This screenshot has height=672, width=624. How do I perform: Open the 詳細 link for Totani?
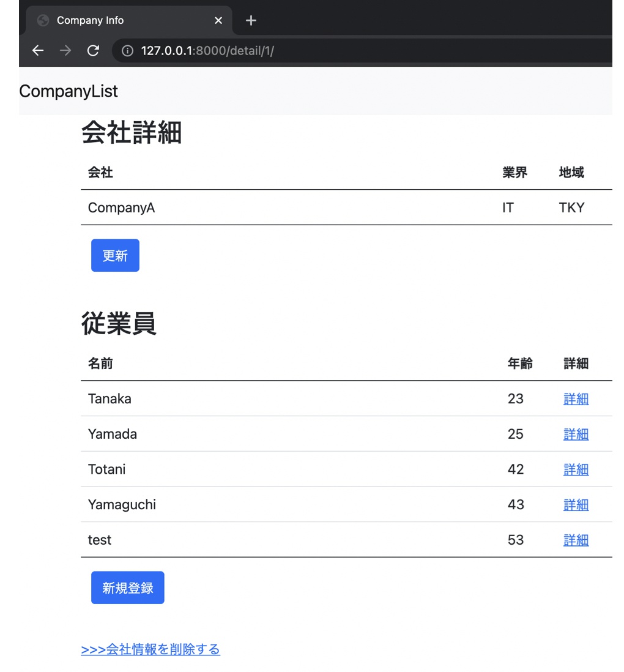tap(576, 469)
